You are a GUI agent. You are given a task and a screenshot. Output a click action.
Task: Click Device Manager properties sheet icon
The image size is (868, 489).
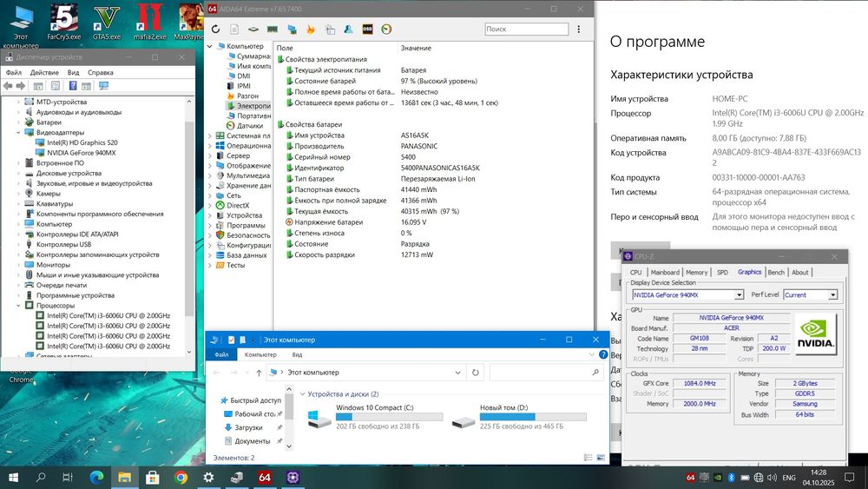(56, 86)
